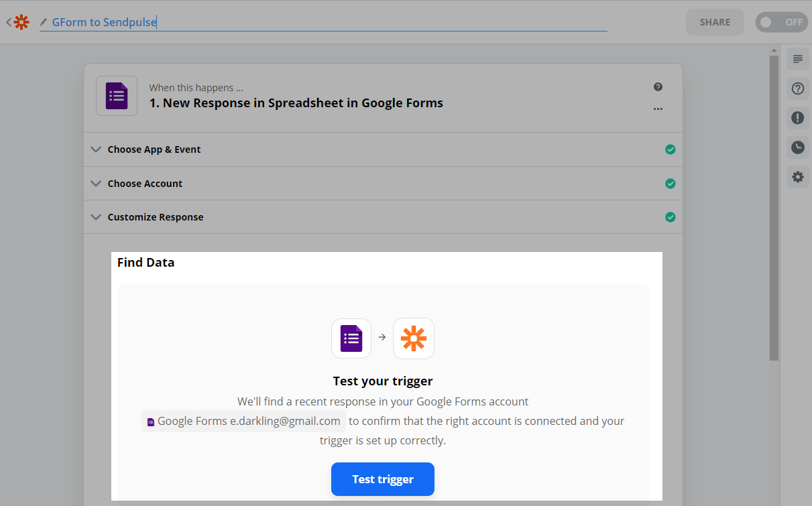Click the Zap name input field
The height and width of the screenshot is (506, 812).
click(x=322, y=22)
